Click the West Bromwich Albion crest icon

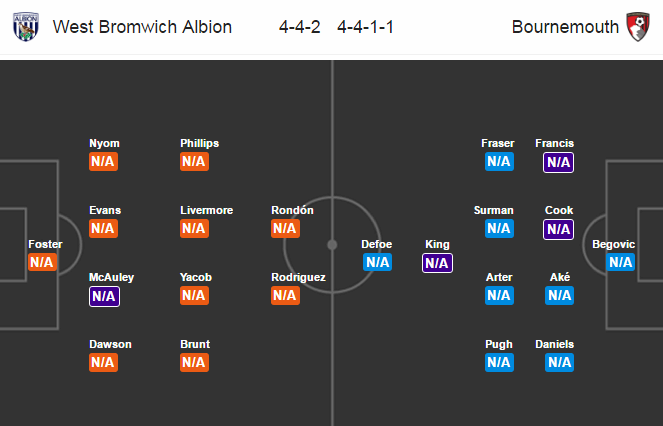coord(26,27)
